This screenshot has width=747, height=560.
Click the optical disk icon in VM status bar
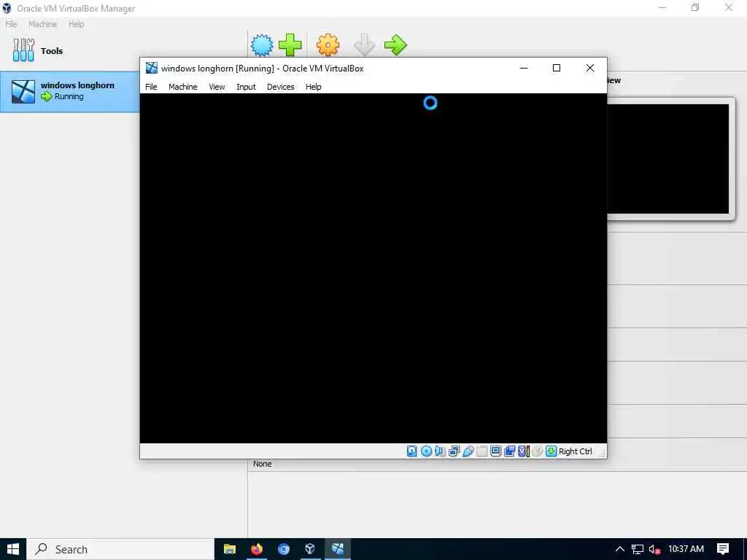coord(426,451)
